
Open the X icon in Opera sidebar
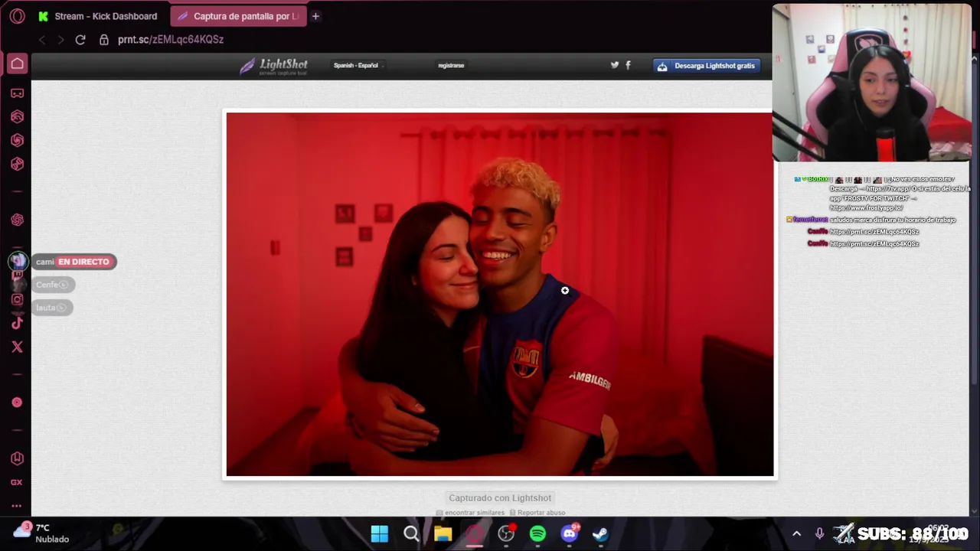point(17,347)
